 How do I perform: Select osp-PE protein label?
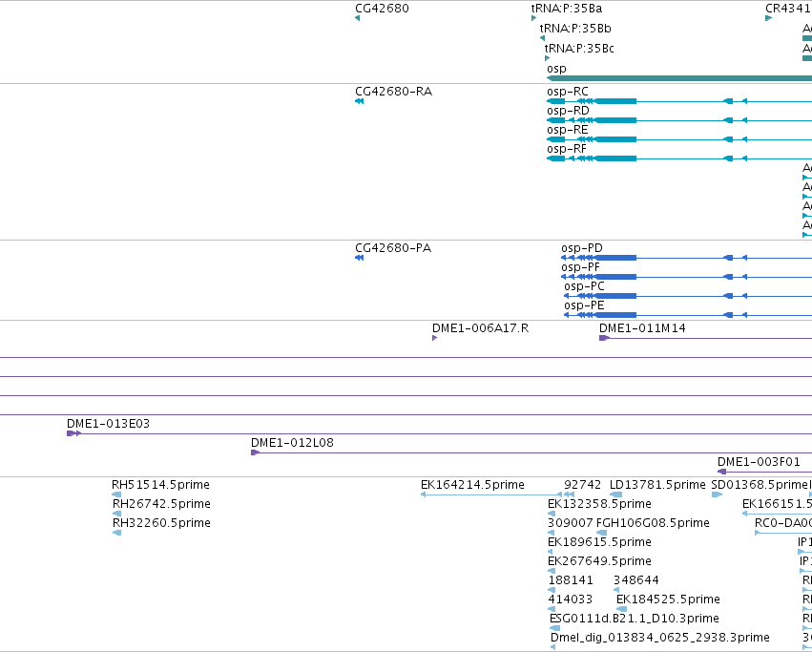click(x=584, y=305)
